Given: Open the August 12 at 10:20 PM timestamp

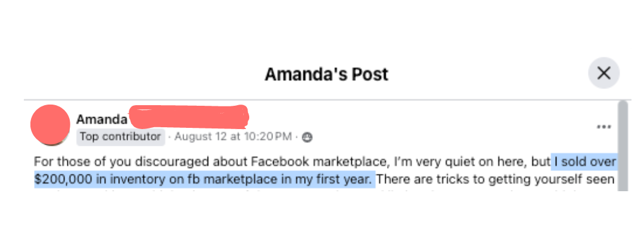Looking at the screenshot, I should [233, 137].
